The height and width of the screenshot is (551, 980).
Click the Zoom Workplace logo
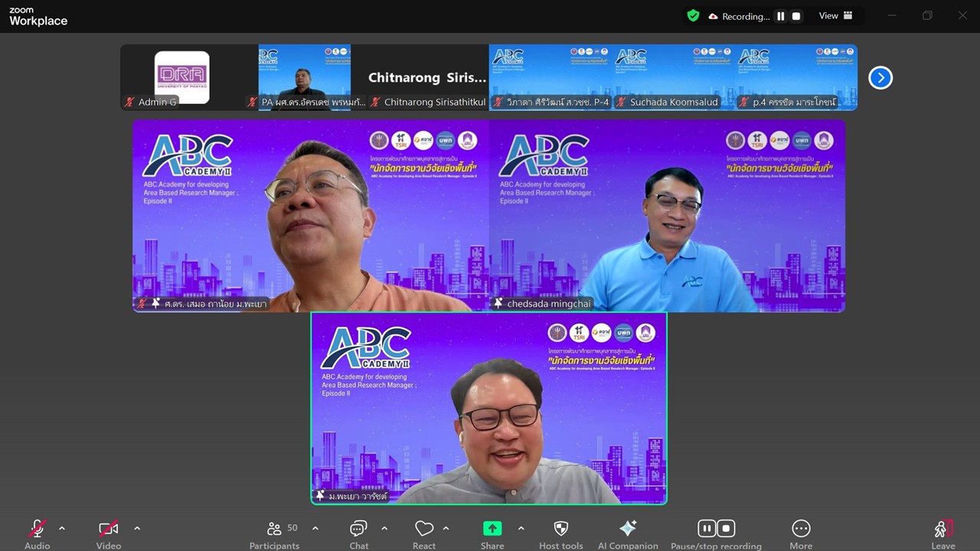coord(38,16)
